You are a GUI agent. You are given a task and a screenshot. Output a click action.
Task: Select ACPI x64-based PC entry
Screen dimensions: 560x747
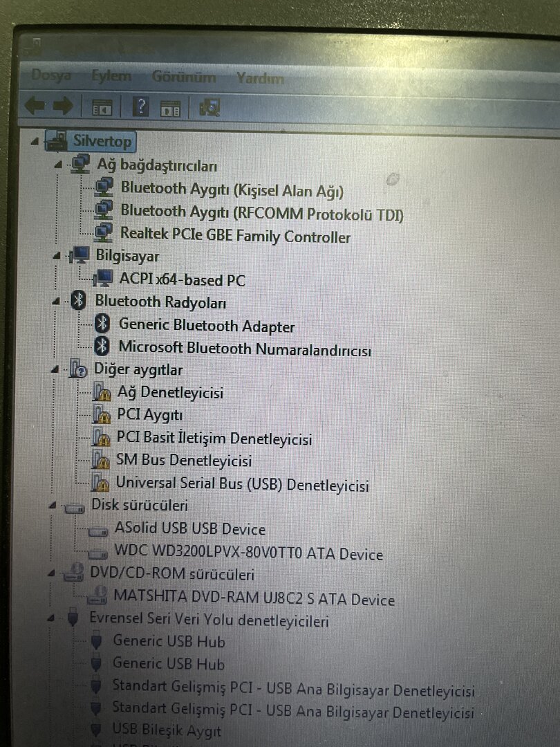182,279
